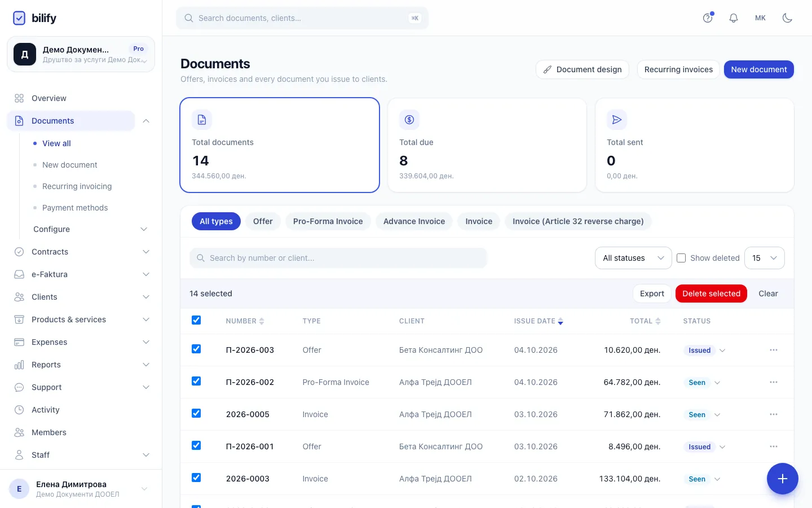The image size is (812, 508).
Task: Sort table by Issue Date column
Action: 539,321
